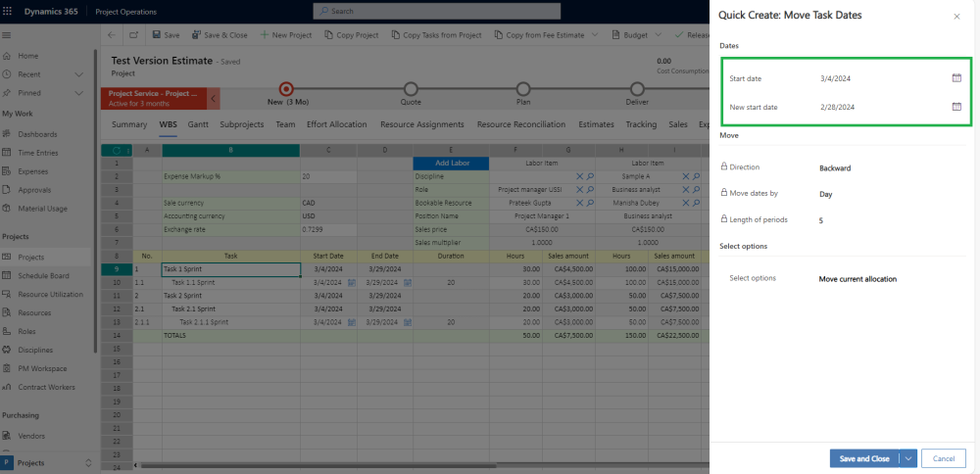
Task: Open date picker for Task 2.1.1 end date
Action: [x=408, y=322]
